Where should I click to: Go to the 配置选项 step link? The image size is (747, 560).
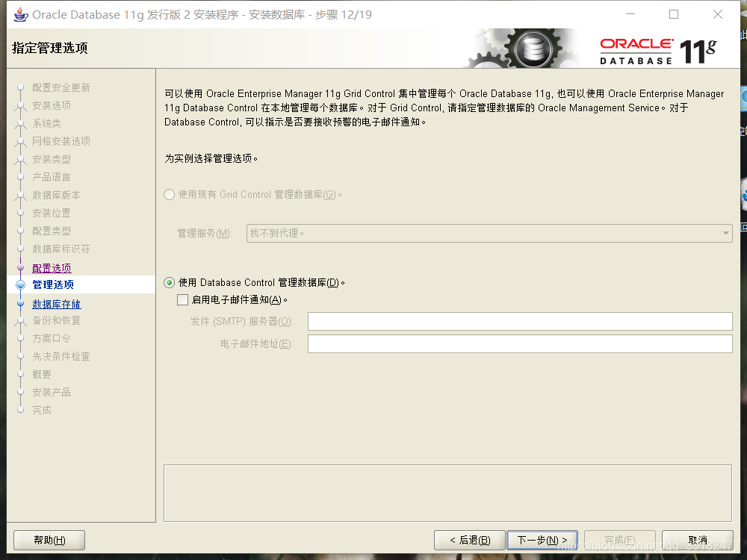52,268
